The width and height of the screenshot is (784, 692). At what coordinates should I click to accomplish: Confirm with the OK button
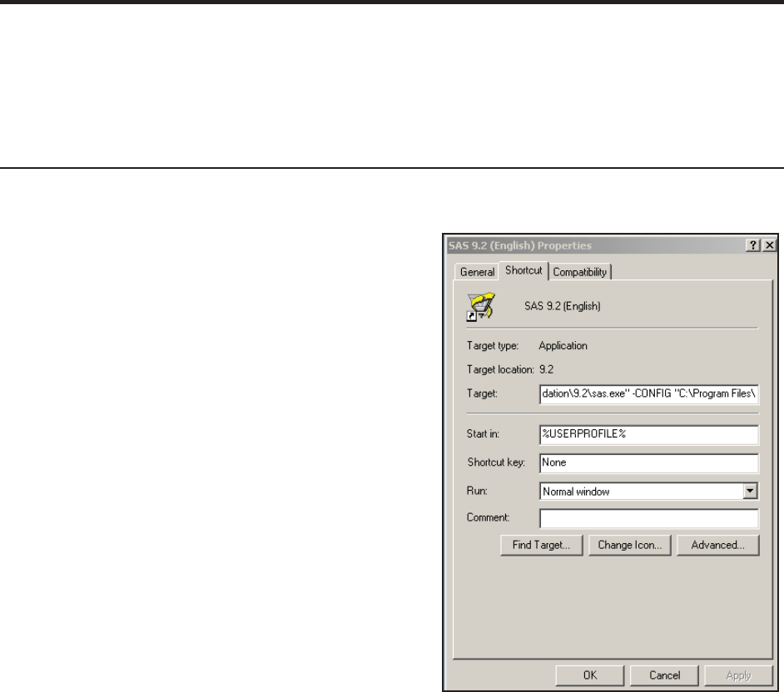point(590,675)
